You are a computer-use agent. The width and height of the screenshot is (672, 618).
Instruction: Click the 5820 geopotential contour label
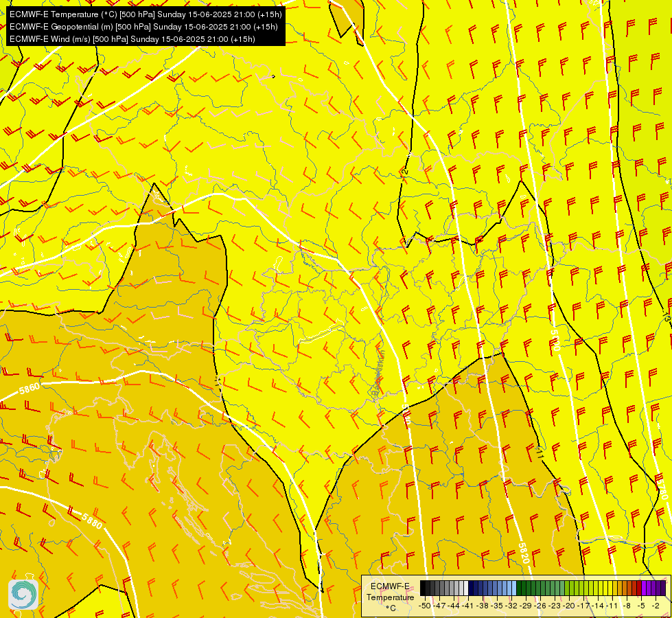point(523,553)
